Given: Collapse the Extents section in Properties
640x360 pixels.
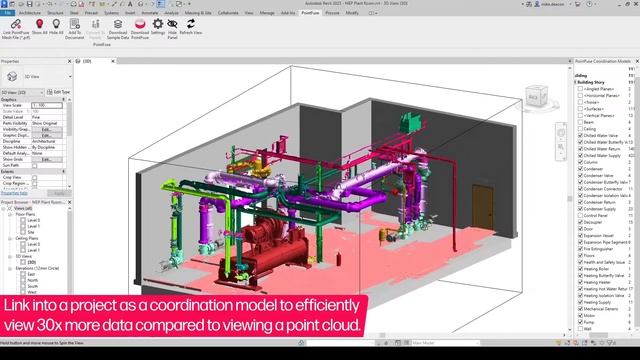Looking at the screenshot, I should tap(63, 171).
